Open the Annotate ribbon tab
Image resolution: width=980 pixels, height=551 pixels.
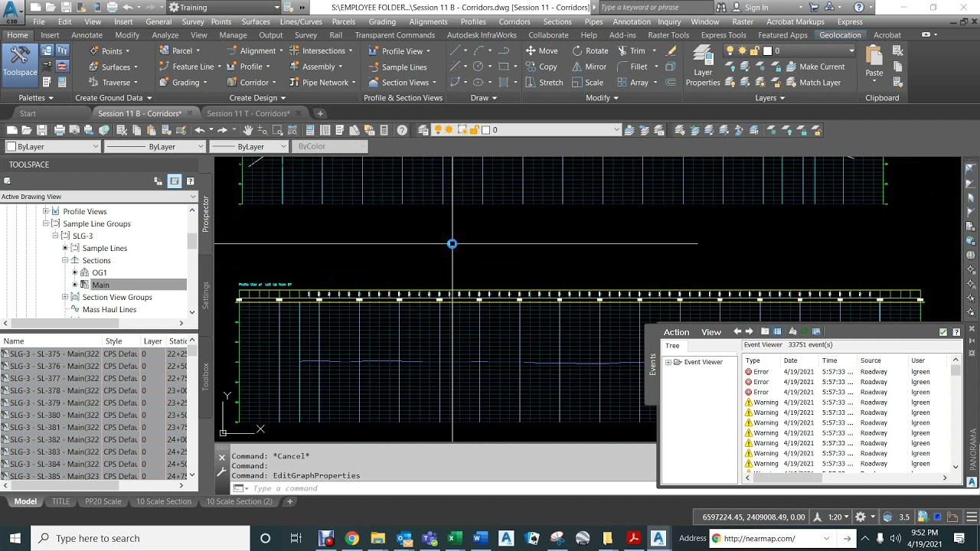(87, 35)
